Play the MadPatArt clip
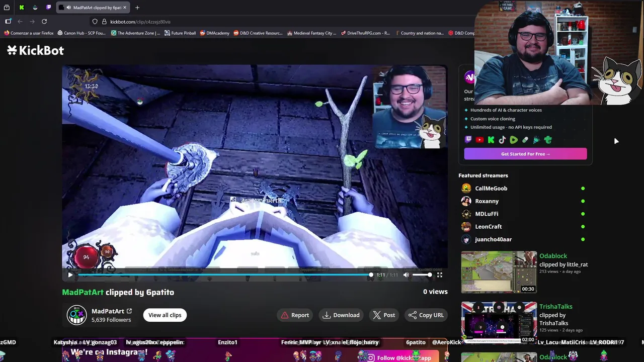644x362 pixels. (x=70, y=275)
